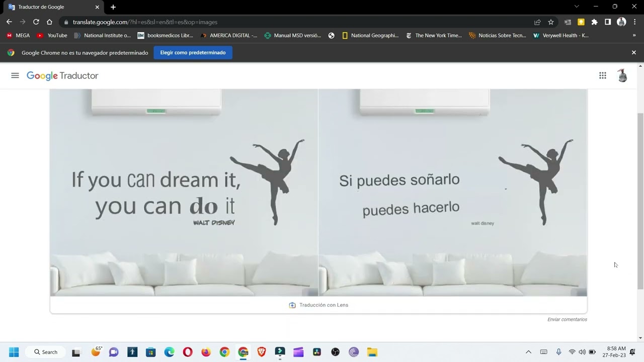Open the AMERICA DIGITAL bookmark

pos(229,36)
